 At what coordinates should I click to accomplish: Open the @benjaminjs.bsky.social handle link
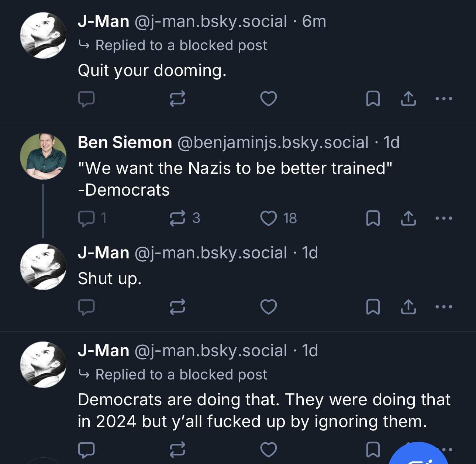[x=273, y=142]
